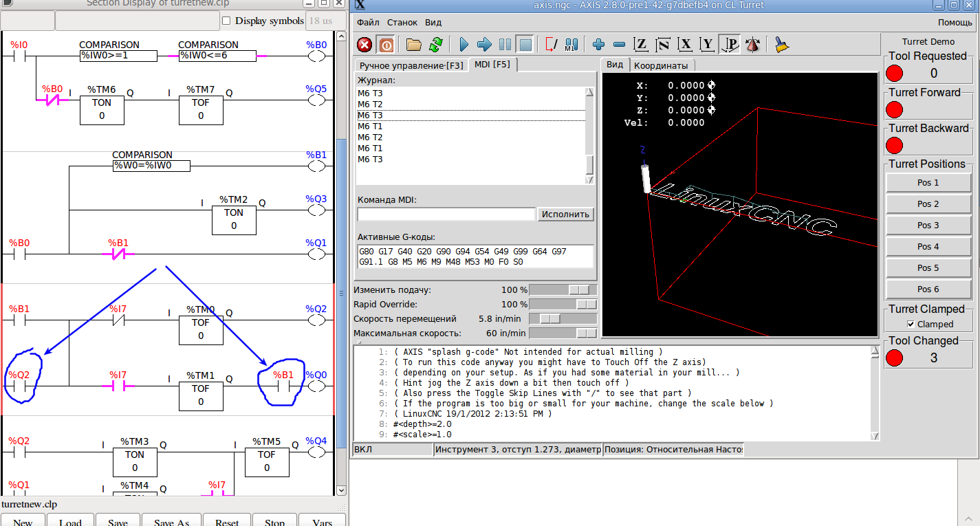
Task: Open the Станок menu
Action: [x=402, y=23]
